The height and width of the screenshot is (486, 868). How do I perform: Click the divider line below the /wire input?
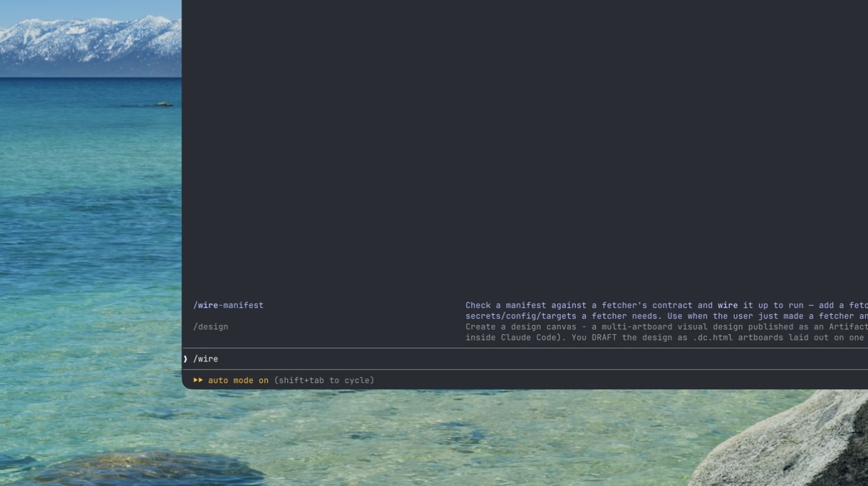(x=525, y=369)
